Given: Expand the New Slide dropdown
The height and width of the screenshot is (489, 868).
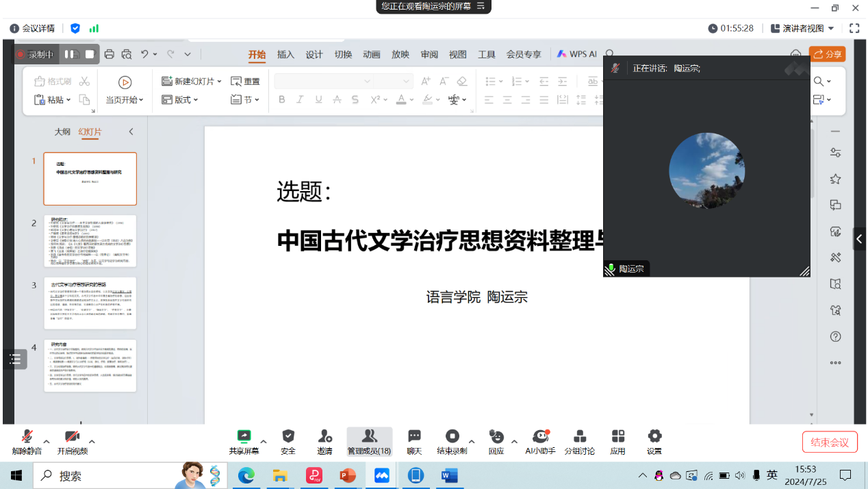Looking at the screenshot, I should 219,81.
